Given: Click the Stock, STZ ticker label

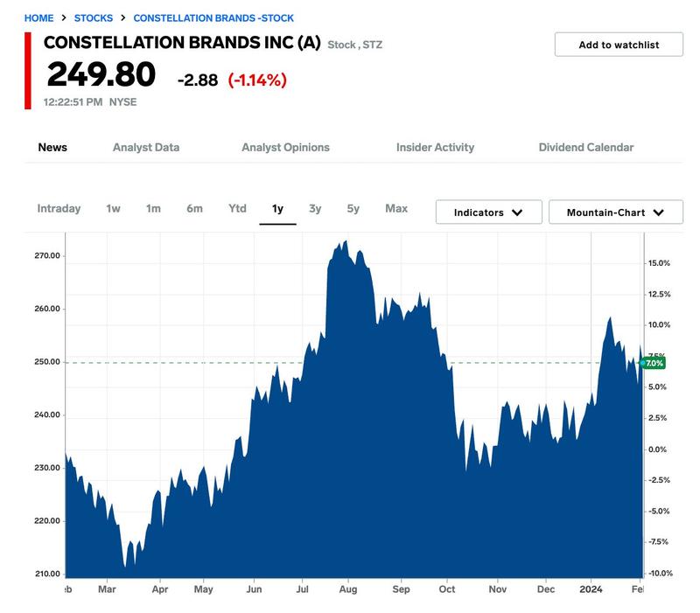Looking at the screenshot, I should pos(355,45).
